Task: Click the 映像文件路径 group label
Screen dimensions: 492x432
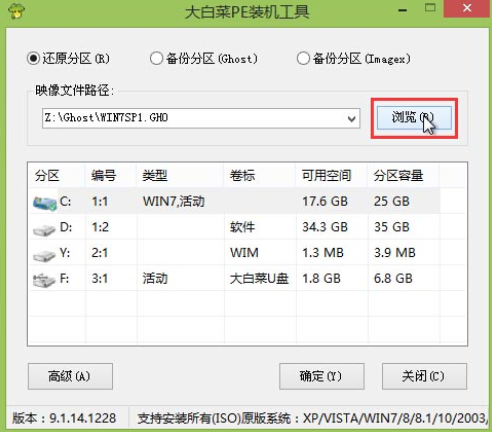Action: pyautogui.click(x=74, y=90)
